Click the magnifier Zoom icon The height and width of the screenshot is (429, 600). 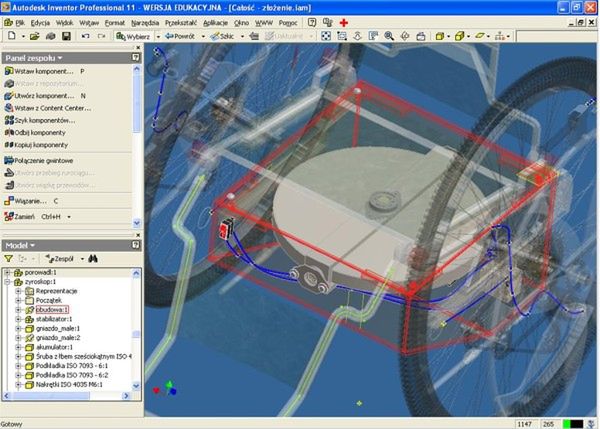389,36
